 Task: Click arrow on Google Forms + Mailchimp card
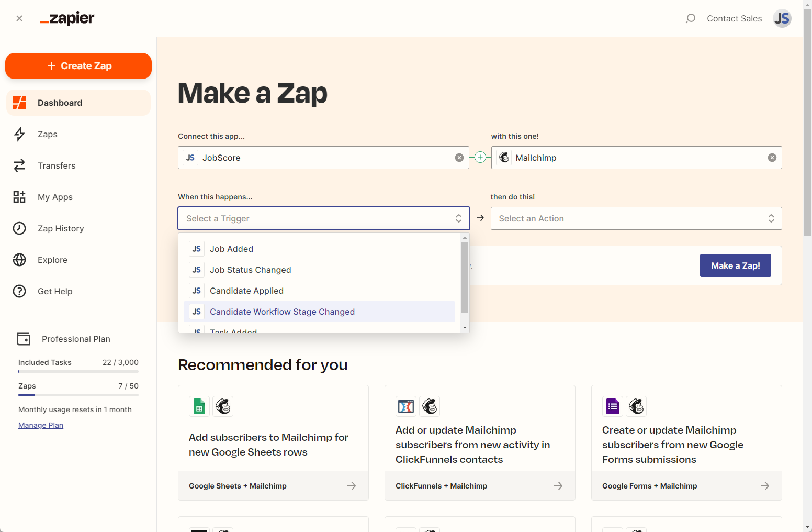pyautogui.click(x=765, y=486)
